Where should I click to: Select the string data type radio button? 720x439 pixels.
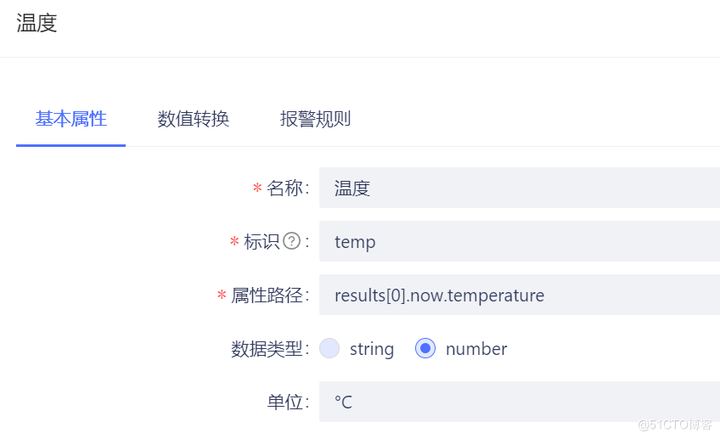click(x=330, y=349)
